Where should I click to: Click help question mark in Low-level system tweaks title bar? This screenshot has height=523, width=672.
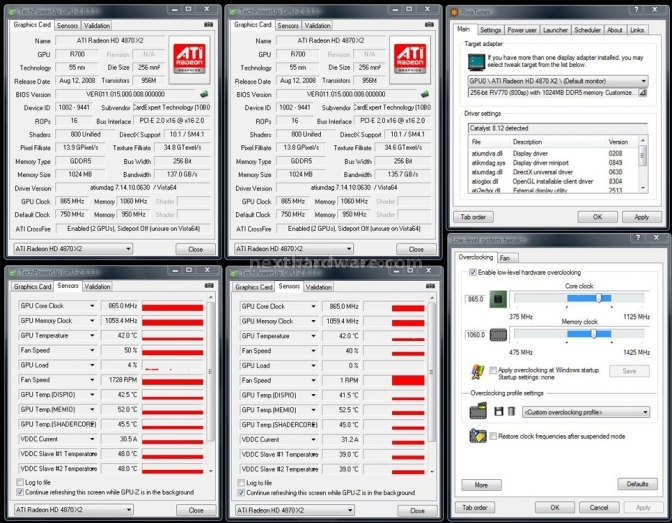[x=638, y=237]
